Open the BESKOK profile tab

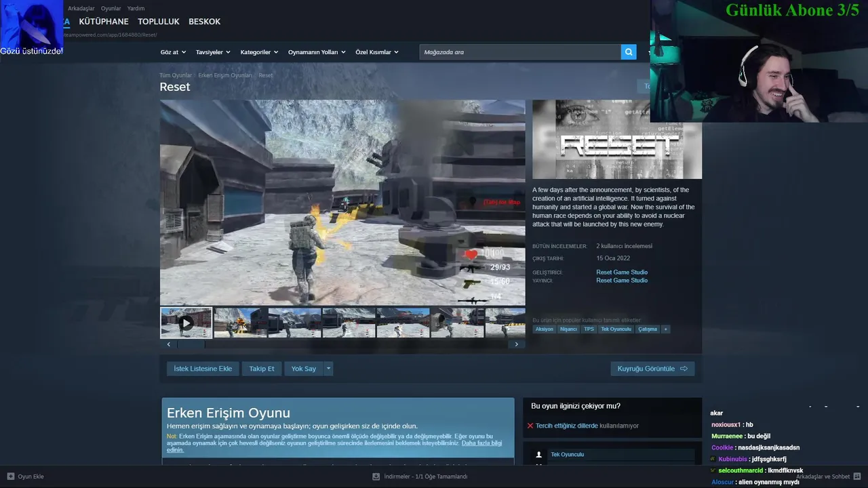point(204,22)
